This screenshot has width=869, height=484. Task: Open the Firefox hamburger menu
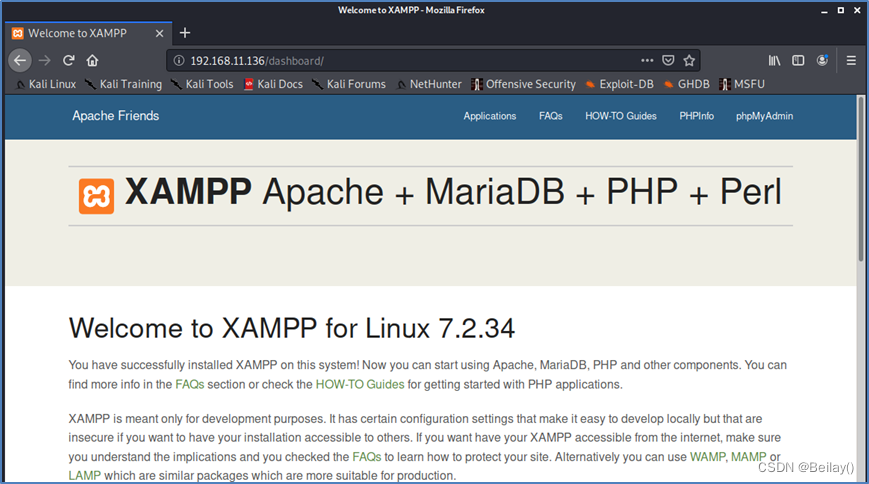point(851,60)
